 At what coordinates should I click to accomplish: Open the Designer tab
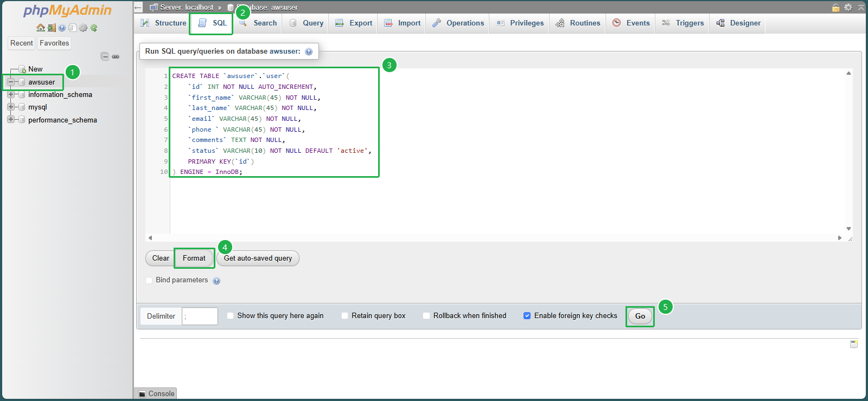point(739,23)
